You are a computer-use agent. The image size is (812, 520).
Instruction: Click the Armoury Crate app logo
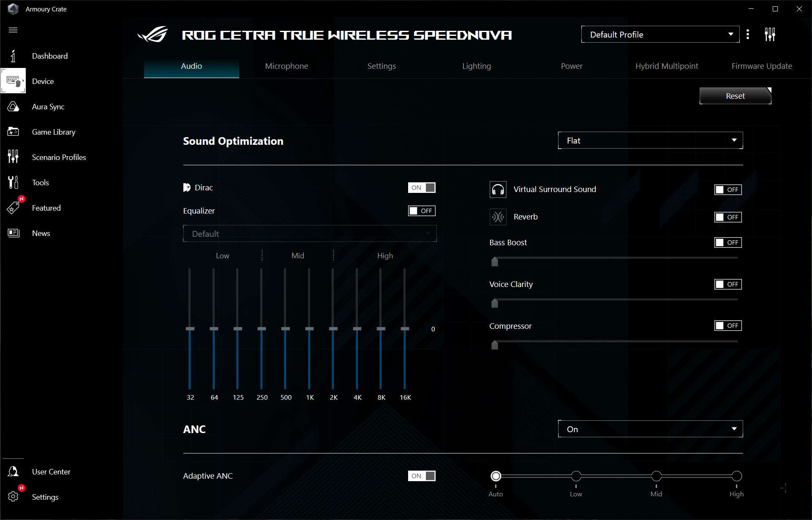click(x=13, y=9)
